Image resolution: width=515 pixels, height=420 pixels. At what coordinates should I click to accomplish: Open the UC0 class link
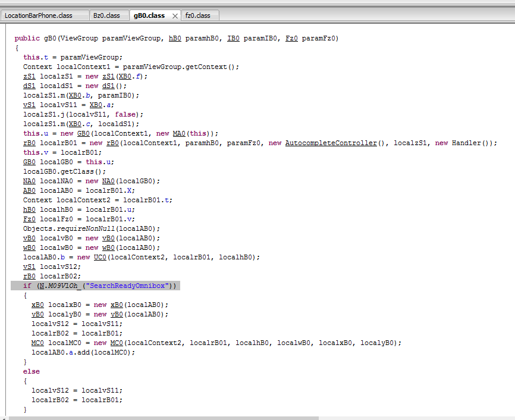click(x=100, y=258)
